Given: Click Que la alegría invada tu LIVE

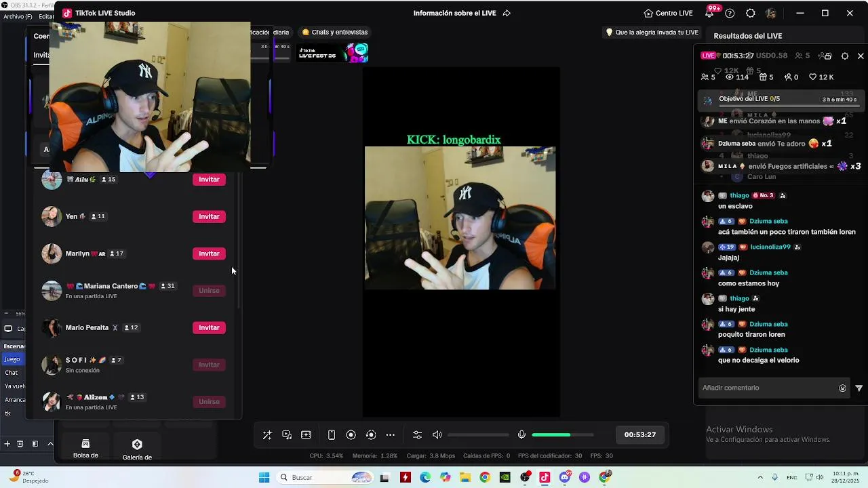Looking at the screenshot, I should [x=652, y=32].
